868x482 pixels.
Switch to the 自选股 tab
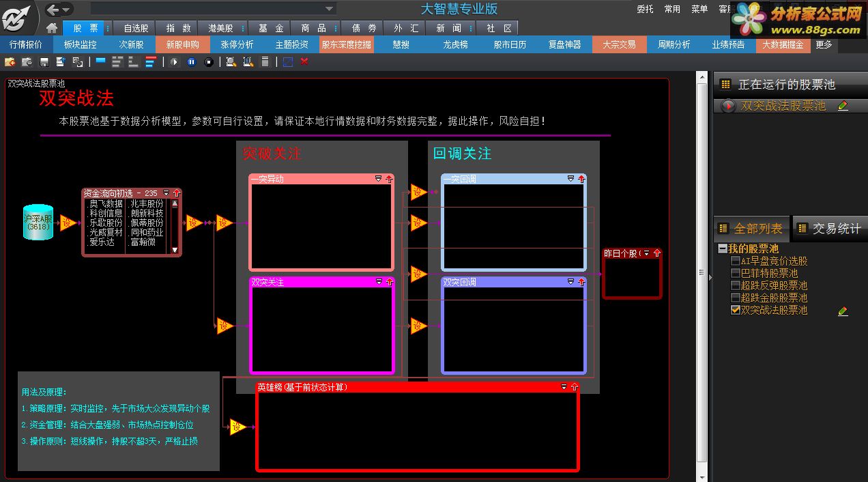(x=136, y=28)
